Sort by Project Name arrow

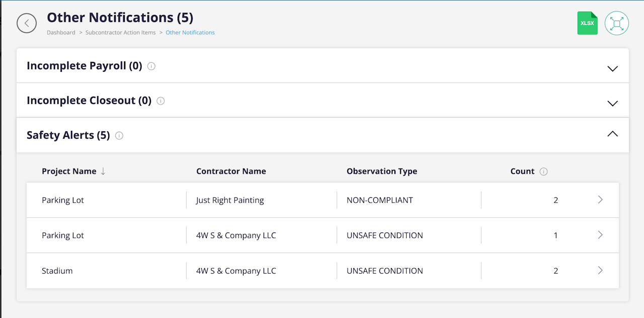(103, 171)
